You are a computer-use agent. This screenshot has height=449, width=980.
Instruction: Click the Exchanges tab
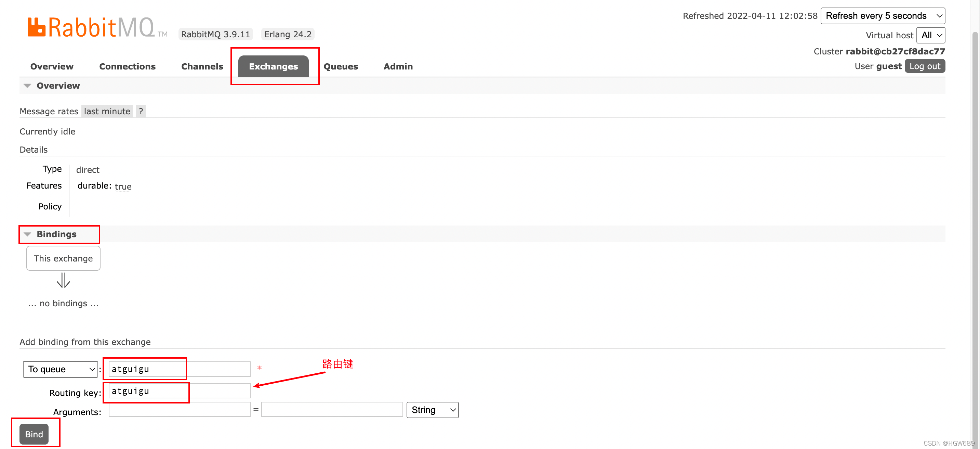pos(273,66)
